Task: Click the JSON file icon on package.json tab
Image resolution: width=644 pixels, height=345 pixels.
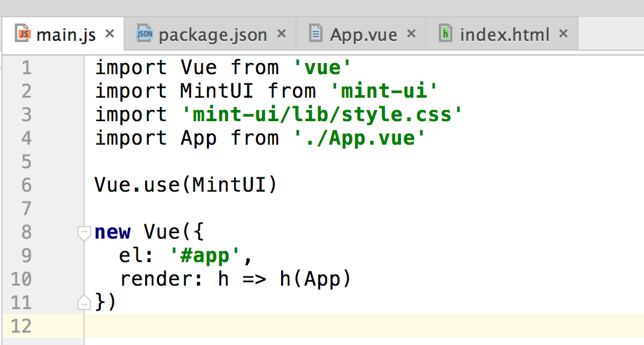Action: pyautogui.click(x=145, y=33)
